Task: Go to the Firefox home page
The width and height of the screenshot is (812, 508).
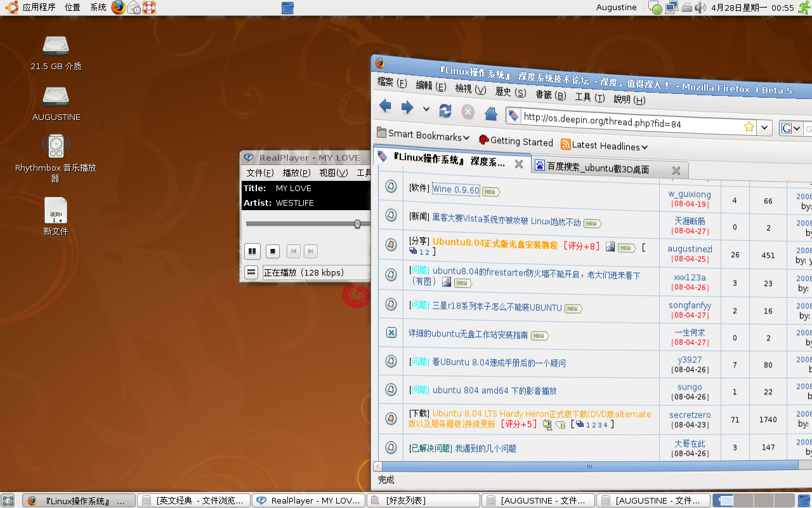Action: (x=490, y=114)
